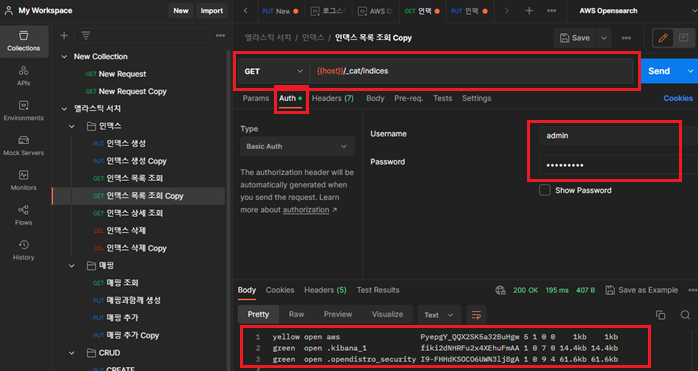Viewport: 698px width, 371px height.
Task: Copy the response body with the copy icon
Action: (661, 315)
